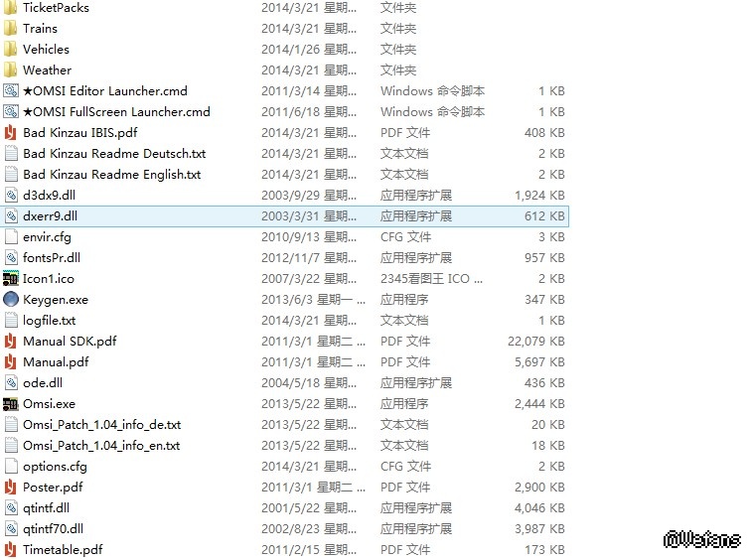Click the 1,924 KB size of d3dx9.dll
This screenshot has width=752, height=560.
point(539,196)
